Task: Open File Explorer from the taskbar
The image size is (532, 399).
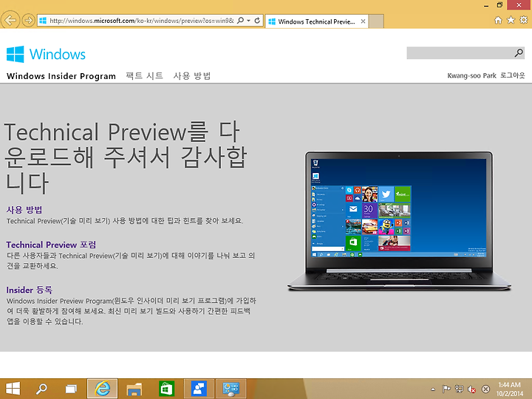Action: (x=134, y=389)
